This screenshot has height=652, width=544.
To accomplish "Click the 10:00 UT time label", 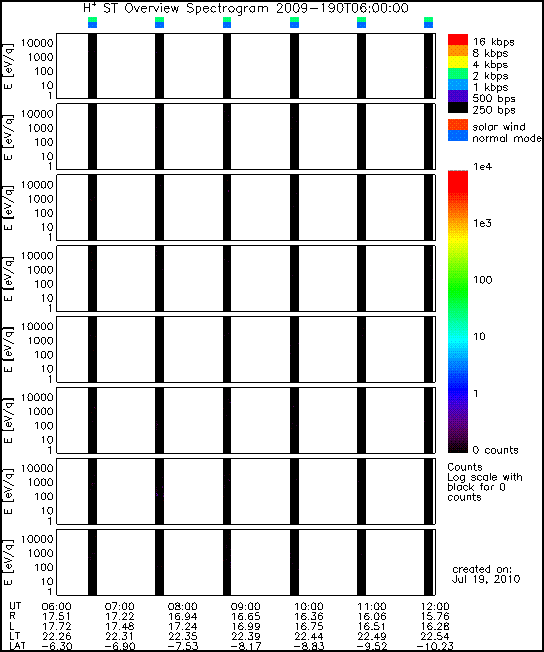I will 309,607.
